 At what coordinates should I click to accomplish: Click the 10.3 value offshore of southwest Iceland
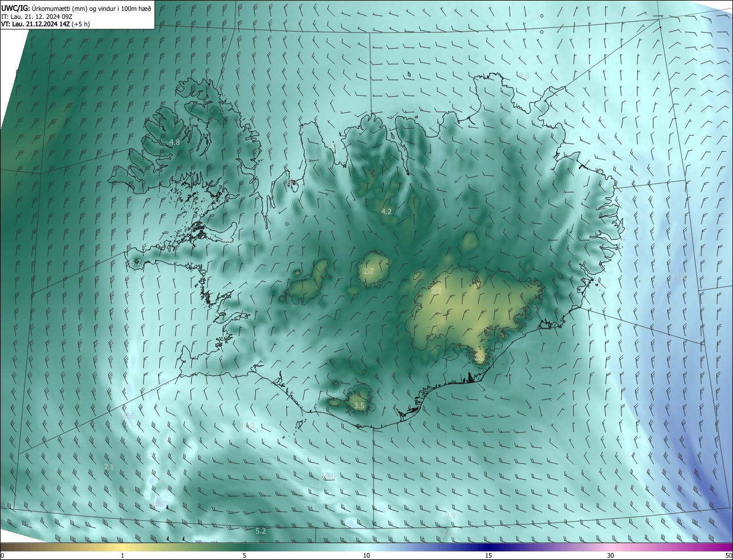coord(249,425)
